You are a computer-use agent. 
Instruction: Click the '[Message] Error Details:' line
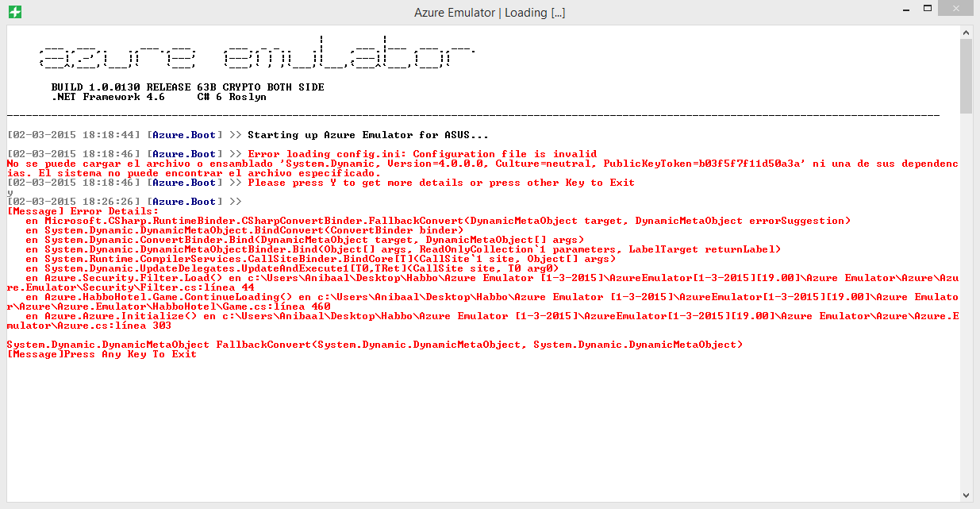(x=83, y=211)
